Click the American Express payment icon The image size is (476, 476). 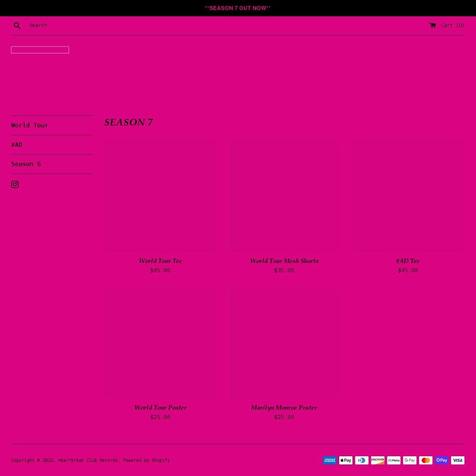(x=330, y=460)
